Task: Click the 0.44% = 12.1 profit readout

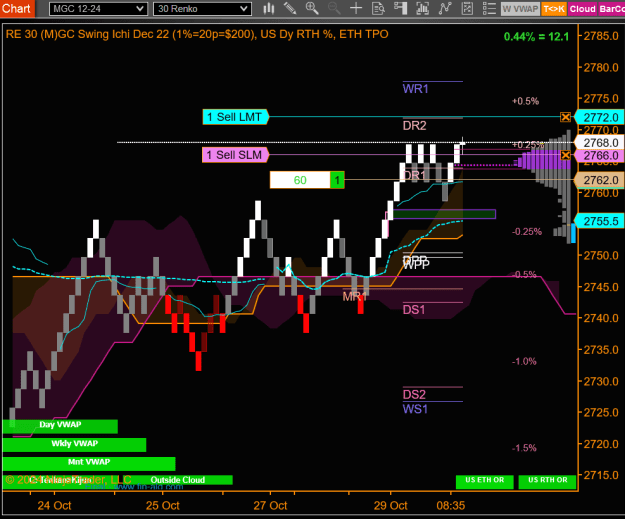Action: pyautogui.click(x=536, y=37)
